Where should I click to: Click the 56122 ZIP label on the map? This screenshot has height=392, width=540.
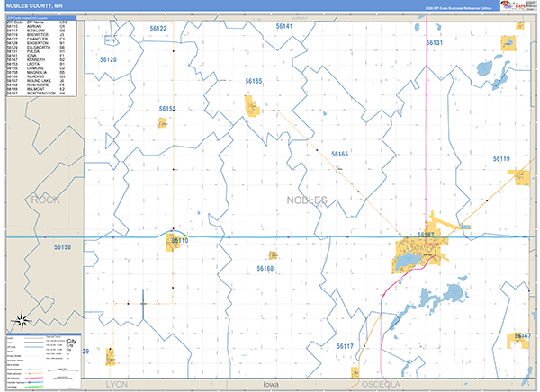click(158, 29)
